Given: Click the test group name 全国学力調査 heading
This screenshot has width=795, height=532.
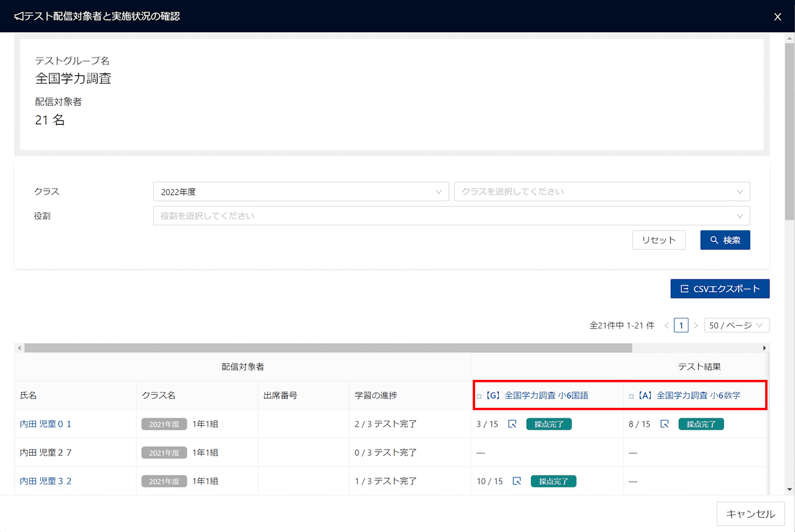Looking at the screenshot, I should [73, 79].
